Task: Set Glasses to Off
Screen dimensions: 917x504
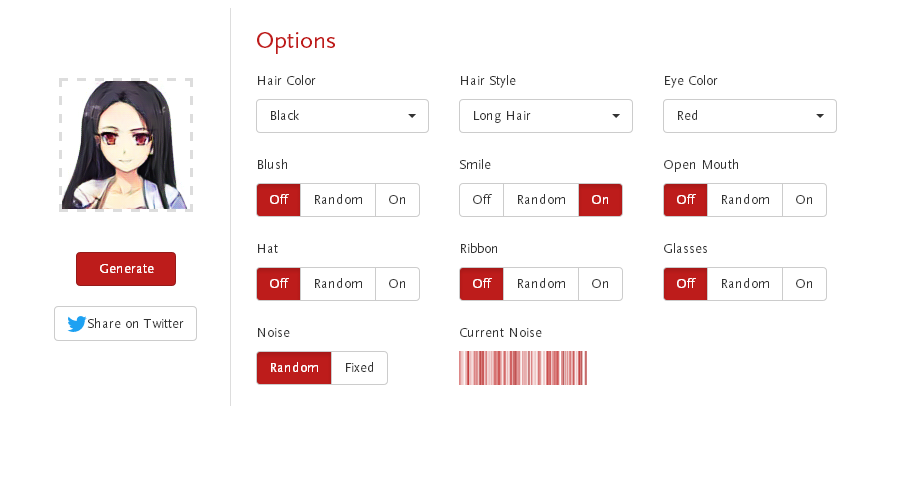Action: pos(685,284)
